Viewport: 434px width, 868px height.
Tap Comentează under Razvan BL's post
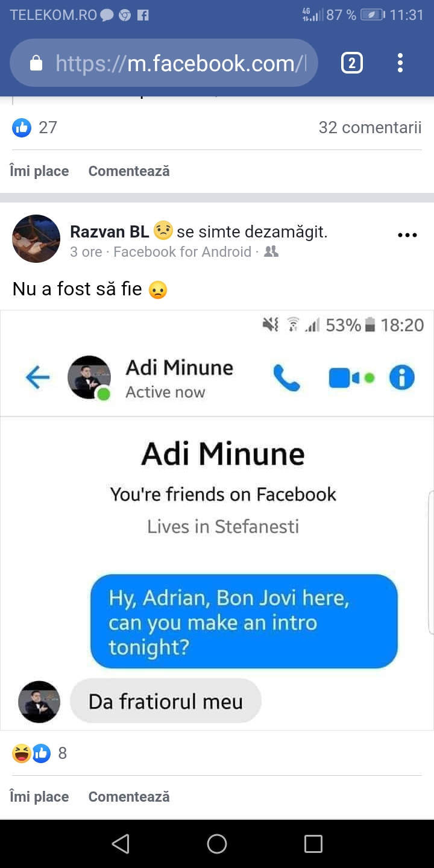pos(129,796)
